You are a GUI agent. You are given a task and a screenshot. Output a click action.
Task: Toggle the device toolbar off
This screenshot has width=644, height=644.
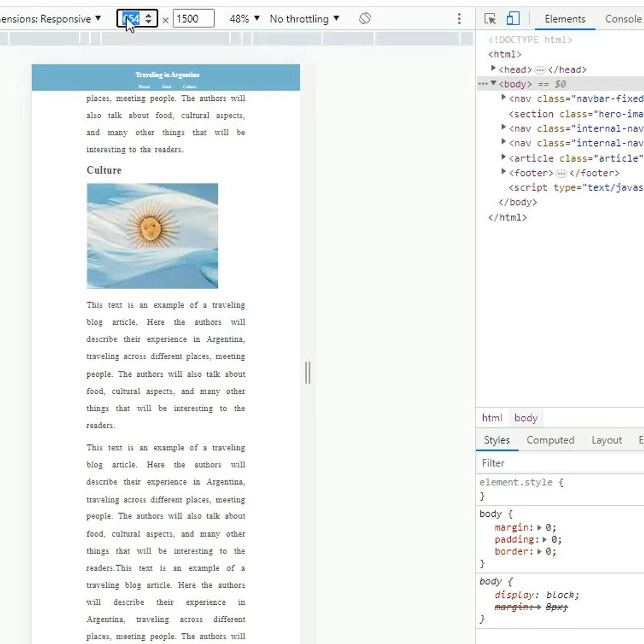[513, 18]
